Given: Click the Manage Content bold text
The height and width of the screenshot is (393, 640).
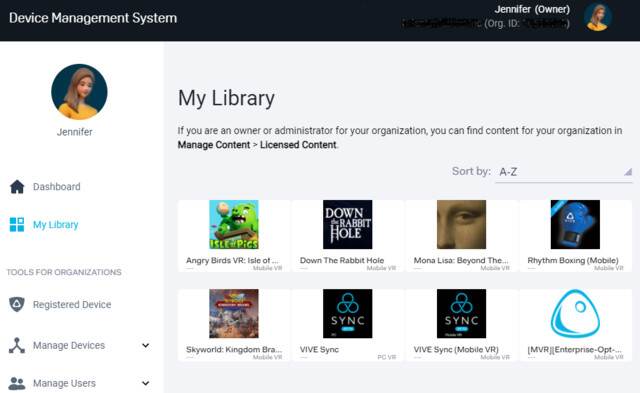Looking at the screenshot, I should coord(214,145).
